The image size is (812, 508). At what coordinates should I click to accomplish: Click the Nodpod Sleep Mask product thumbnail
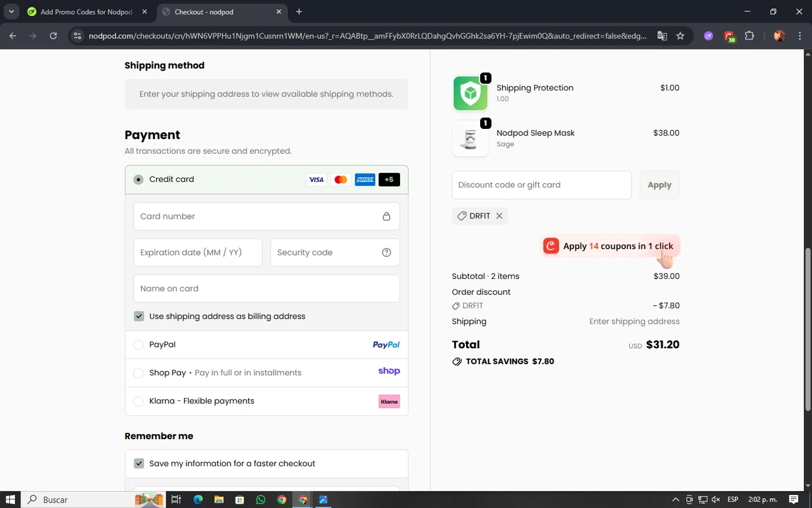(470, 139)
